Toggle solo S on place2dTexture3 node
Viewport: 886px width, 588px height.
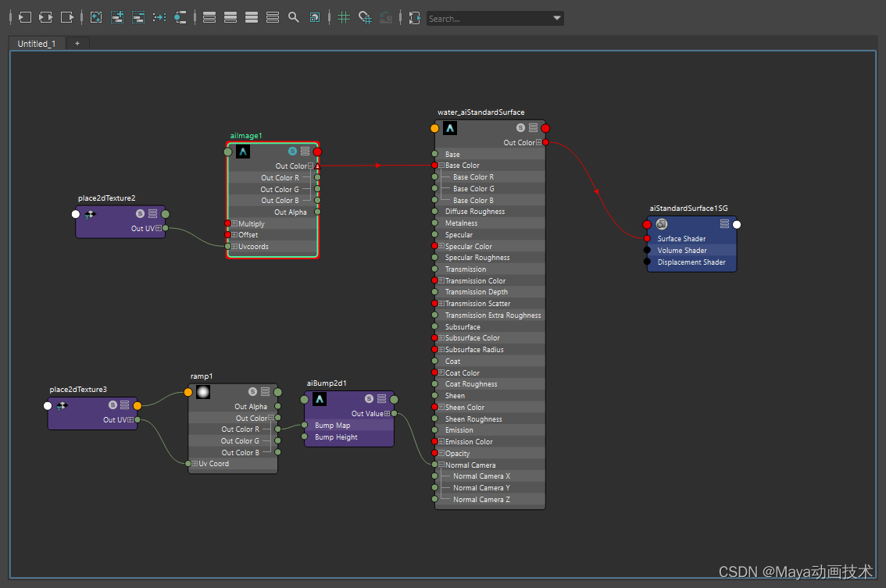point(113,405)
